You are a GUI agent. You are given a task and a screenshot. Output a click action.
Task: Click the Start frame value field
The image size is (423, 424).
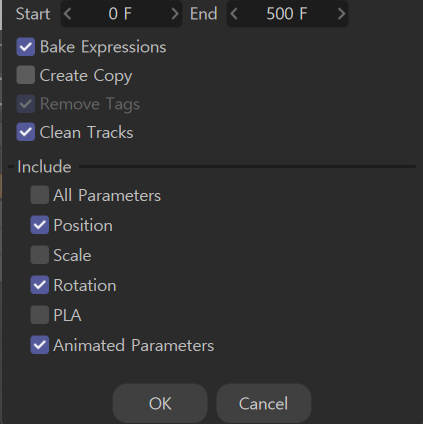(121, 14)
